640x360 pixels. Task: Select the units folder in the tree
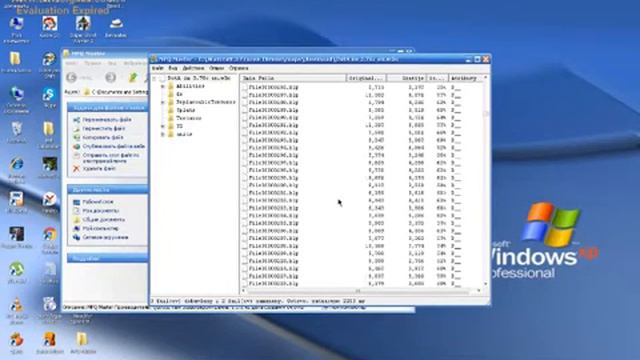pyautogui.click(x=184, y=134)
